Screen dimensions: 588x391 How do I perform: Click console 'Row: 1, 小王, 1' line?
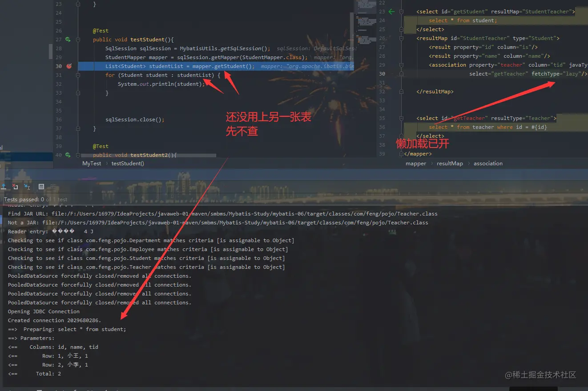48,356
